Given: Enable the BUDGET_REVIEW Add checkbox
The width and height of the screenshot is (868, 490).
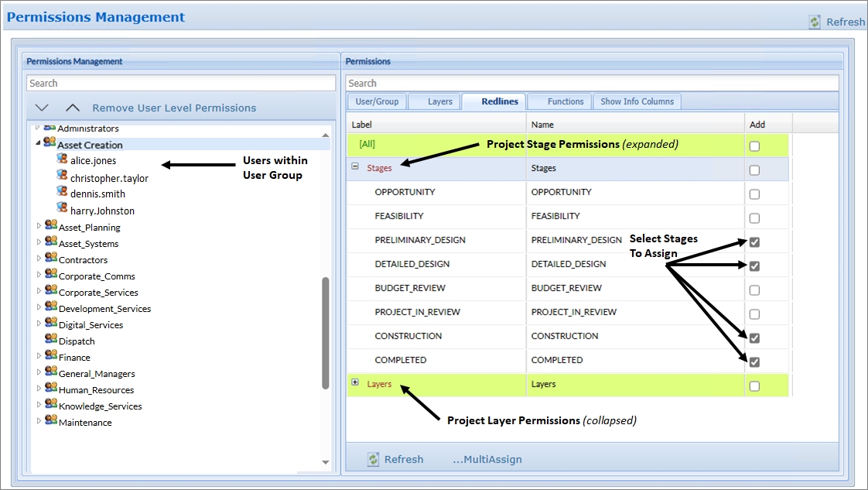Looking at the screenshot, I should (754, 290).
